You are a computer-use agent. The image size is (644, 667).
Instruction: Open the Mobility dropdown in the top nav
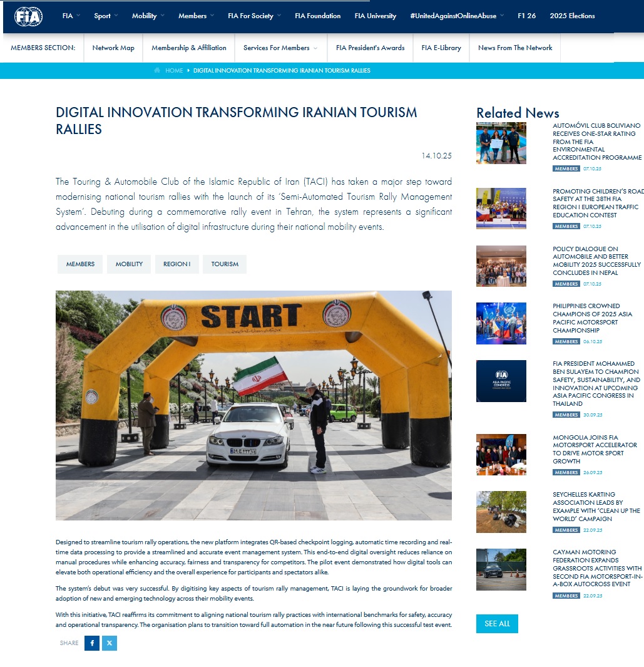[148, 16]
